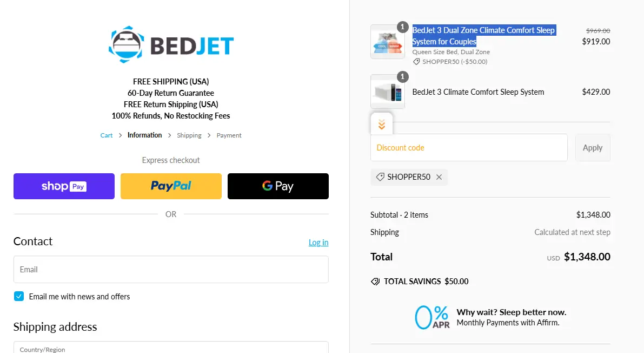The width and height of the screenshot is (644, 353).
Task: Select the Payment breadcrumb step
Action: pyautogui.click(x=229, y=135)
